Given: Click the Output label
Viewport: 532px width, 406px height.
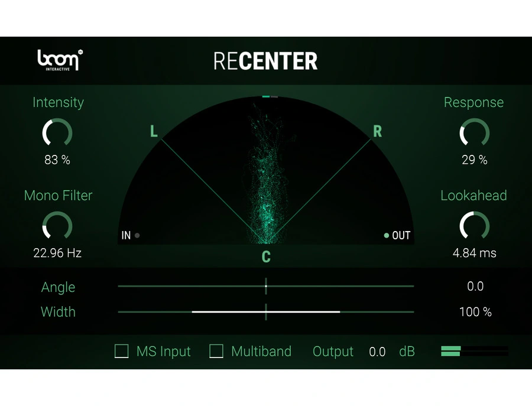Looking at the screenshot, I should click(333, 352).
